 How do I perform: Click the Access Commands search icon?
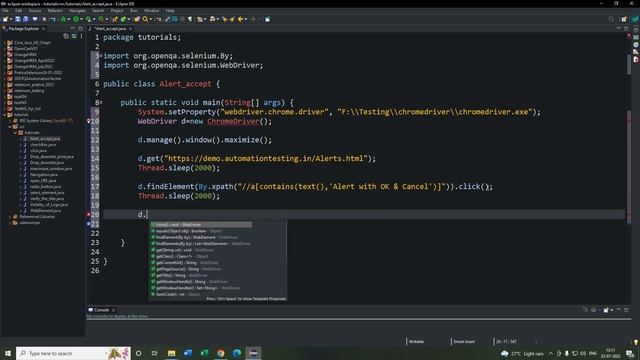611,19
